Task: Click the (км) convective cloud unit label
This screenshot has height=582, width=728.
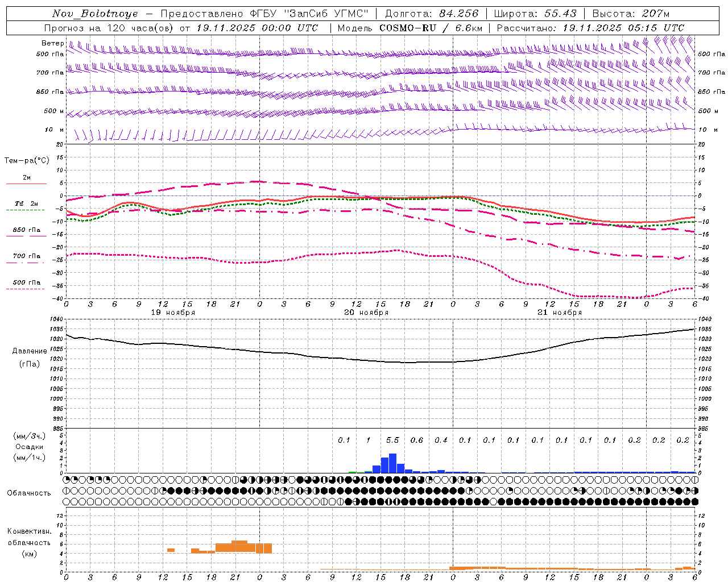Action: click(30, 554)
